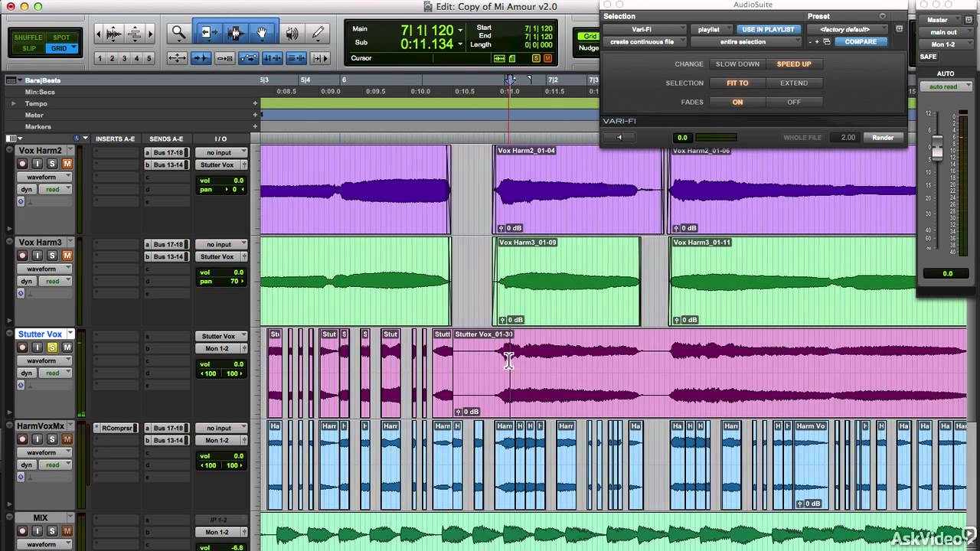Toggle solo on Stutter Vox track

click(x=52, y=347)
